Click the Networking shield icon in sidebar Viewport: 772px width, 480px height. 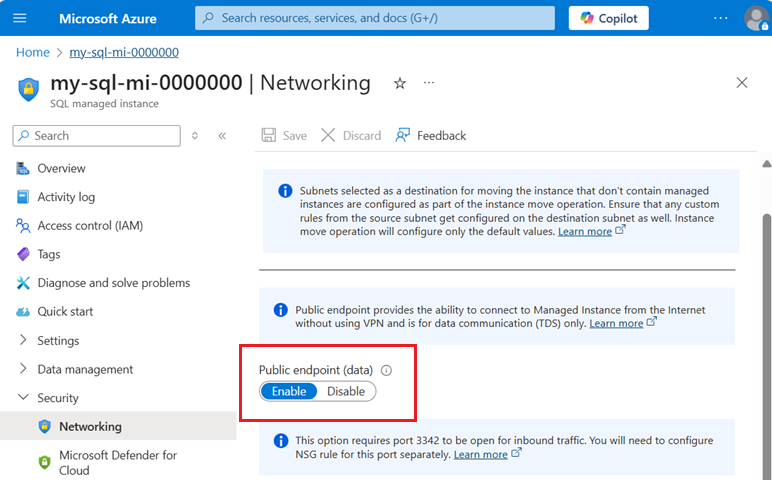click(44, 426)
